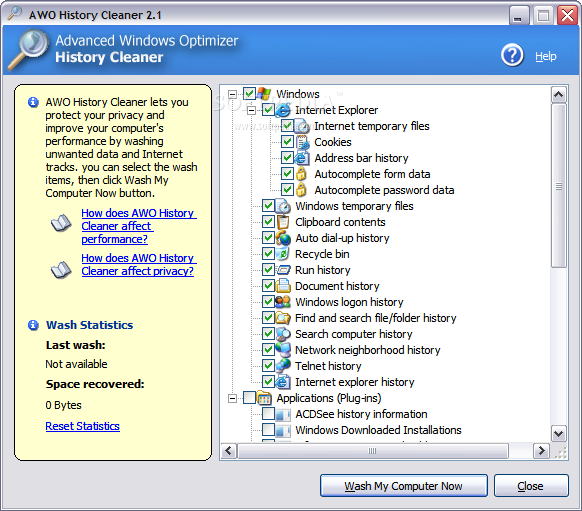This screenshot has height=511, width=582.
Task: Click the tree scroll down arrow
Action: [x=559, y=433]
